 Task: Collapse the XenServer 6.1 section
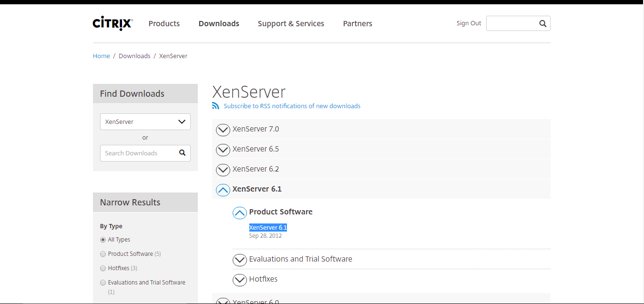[x=381, y=189]
